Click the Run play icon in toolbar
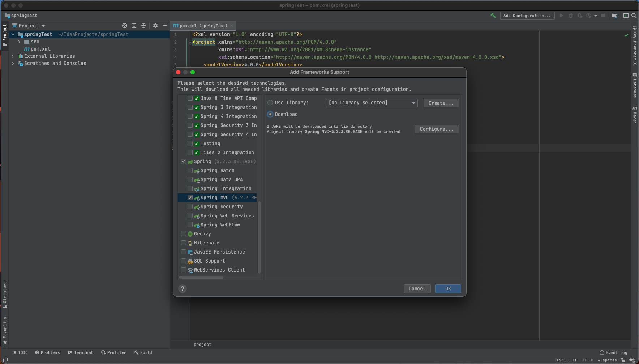This screenshot has width=639, height=364. [561, 16]
